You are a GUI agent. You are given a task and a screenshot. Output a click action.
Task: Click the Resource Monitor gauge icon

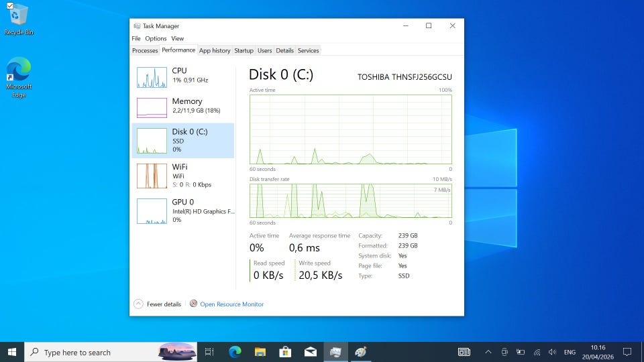pyautogui.click(x=193, y=304)
